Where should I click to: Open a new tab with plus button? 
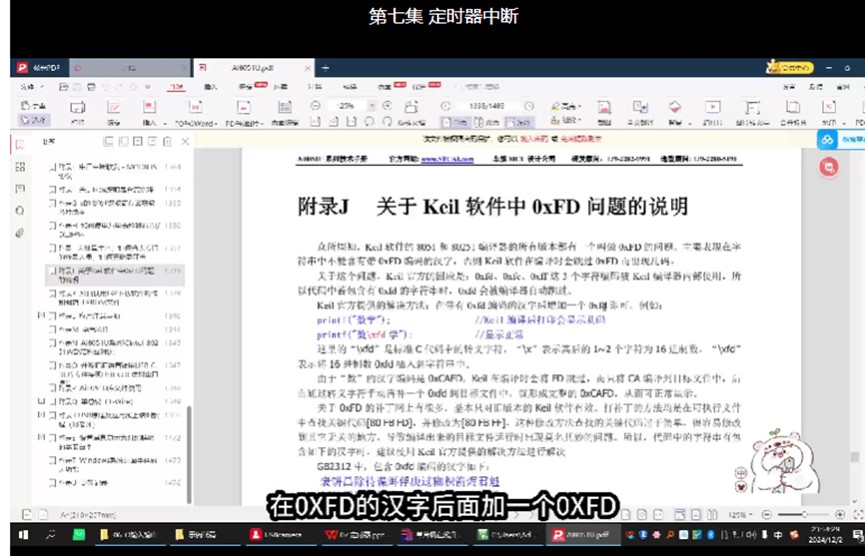tap(325, 68)
